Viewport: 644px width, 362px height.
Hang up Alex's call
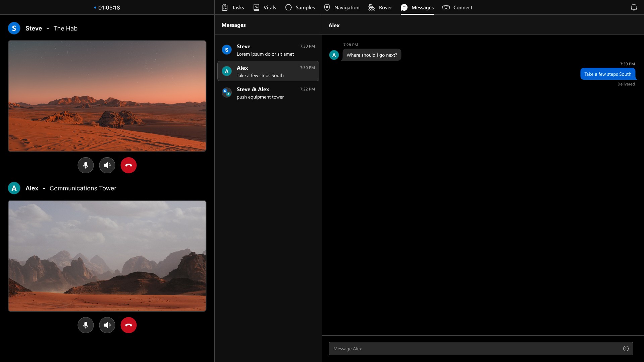click(128, 325)
